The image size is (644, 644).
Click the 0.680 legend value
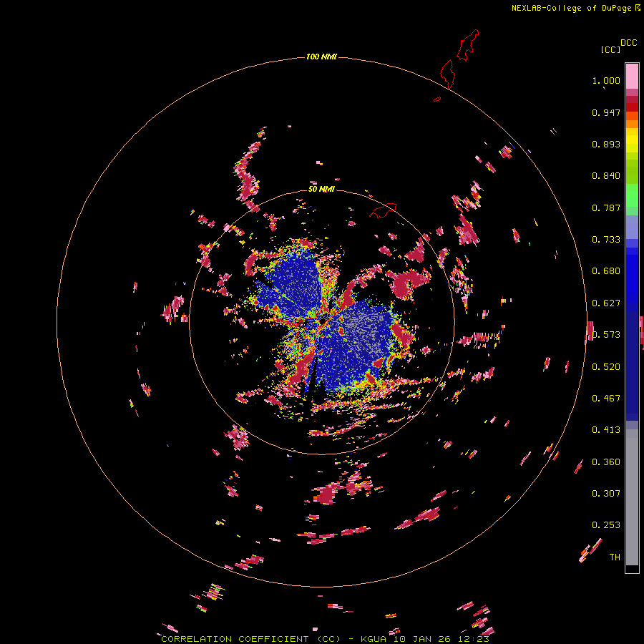606,271
